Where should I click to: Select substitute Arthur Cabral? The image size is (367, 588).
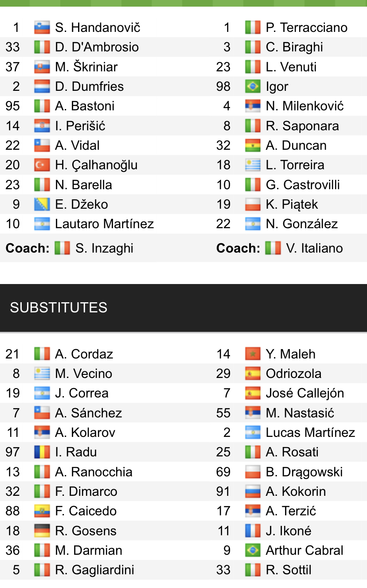click(x=305, y=550)
